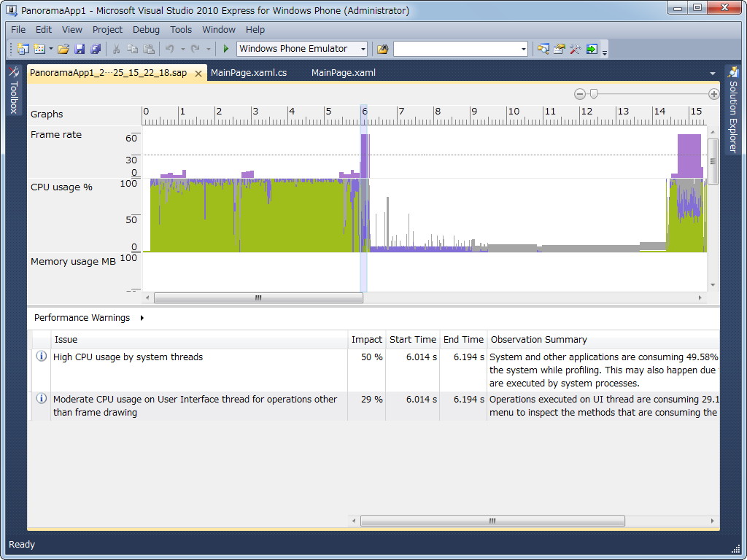The height and width of the screenshot is (560, 747).
Task: Click the Cut scissors icon
Action: pyautogui.click(x=116, y=49)
